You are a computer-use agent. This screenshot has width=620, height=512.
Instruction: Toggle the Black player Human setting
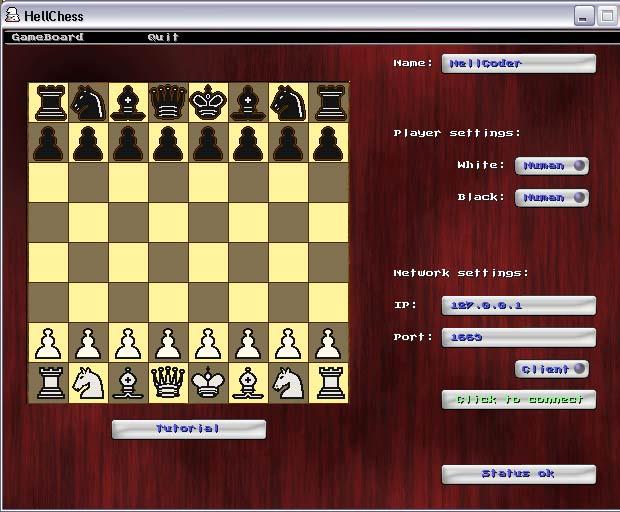[x=551, y=198]
